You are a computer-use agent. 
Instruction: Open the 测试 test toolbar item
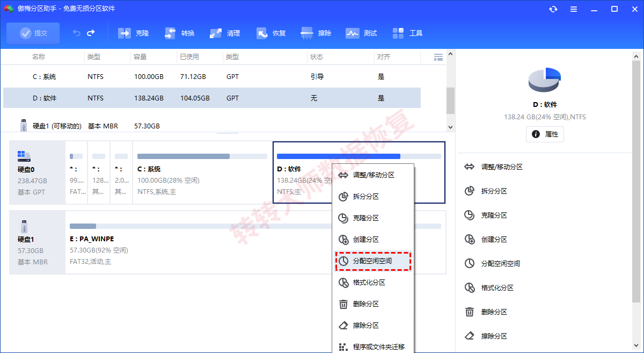tap(362, 33)
